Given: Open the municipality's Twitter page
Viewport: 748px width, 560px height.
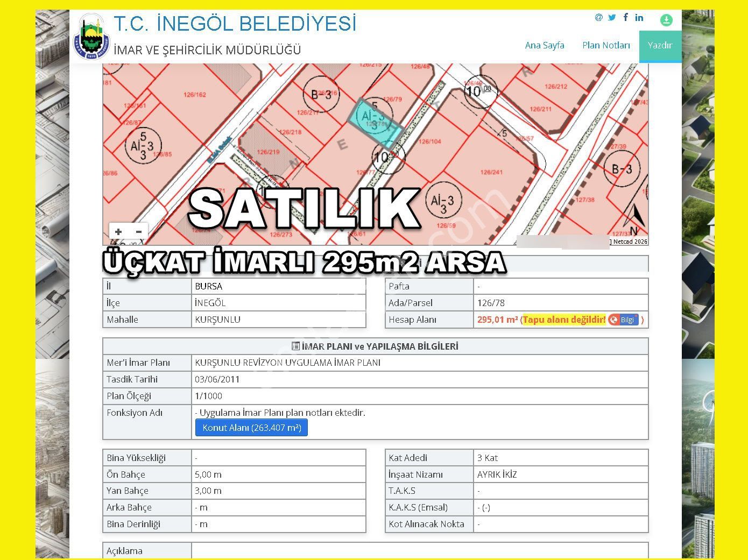Looking at the screenshot, I should 611,17.
